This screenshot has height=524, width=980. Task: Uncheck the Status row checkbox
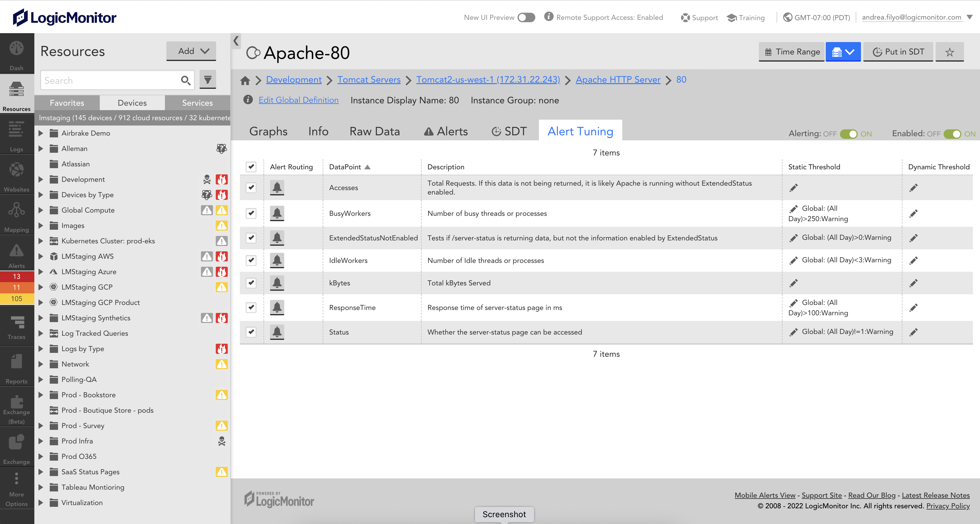tap(251, 332)
